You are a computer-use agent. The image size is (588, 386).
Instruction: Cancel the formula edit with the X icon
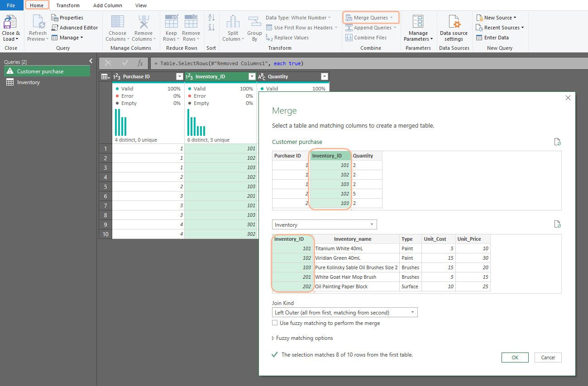click(x=108, y=63)
